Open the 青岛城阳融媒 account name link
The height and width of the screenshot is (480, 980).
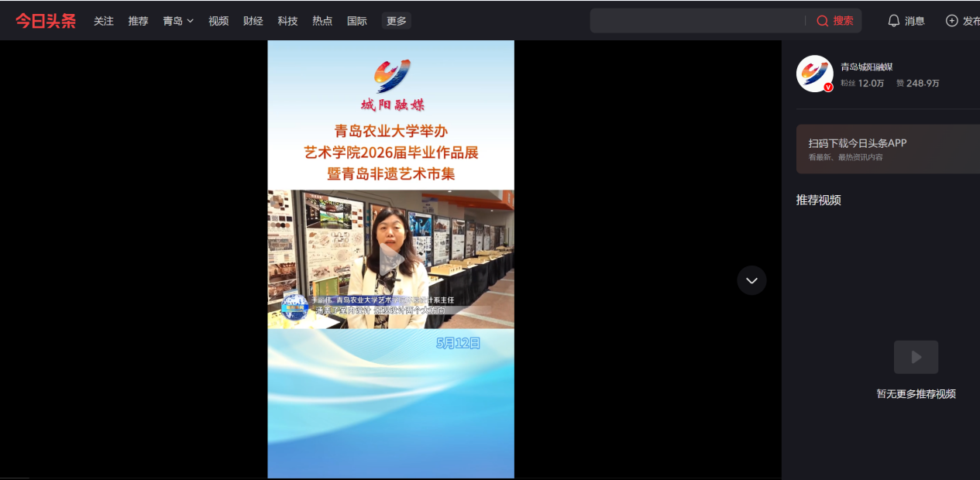pyautogui.click(x=867, y=67)
